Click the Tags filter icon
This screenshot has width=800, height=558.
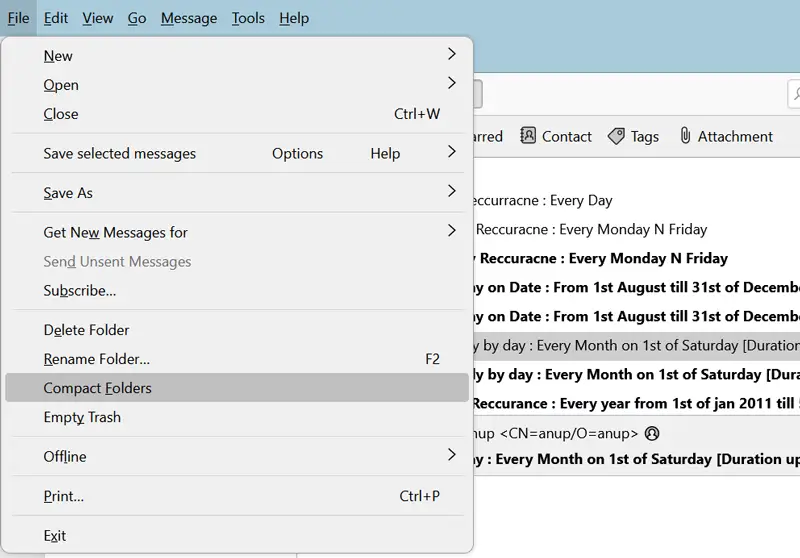[616, 136]
